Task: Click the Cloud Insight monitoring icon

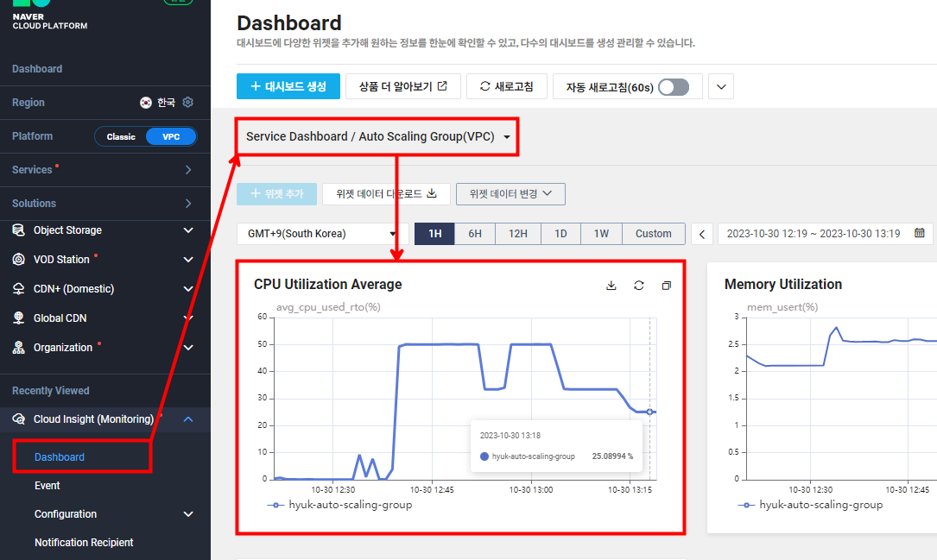Action: pyautogui.click(x=18, y=419)
